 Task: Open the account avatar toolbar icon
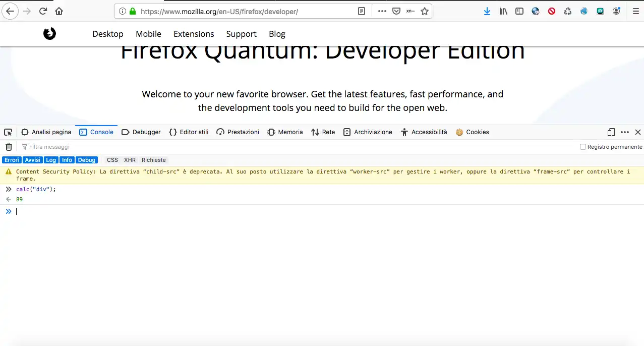(x=616, y=11)
